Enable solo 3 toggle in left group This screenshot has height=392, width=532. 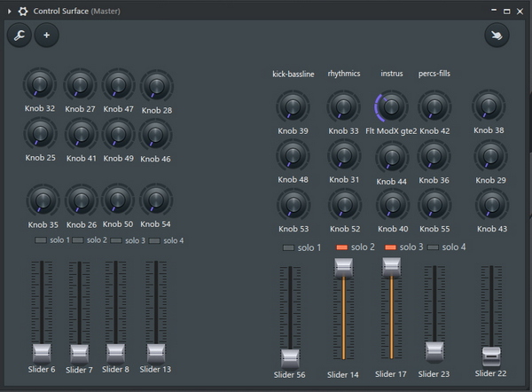[x=116, y=240]
